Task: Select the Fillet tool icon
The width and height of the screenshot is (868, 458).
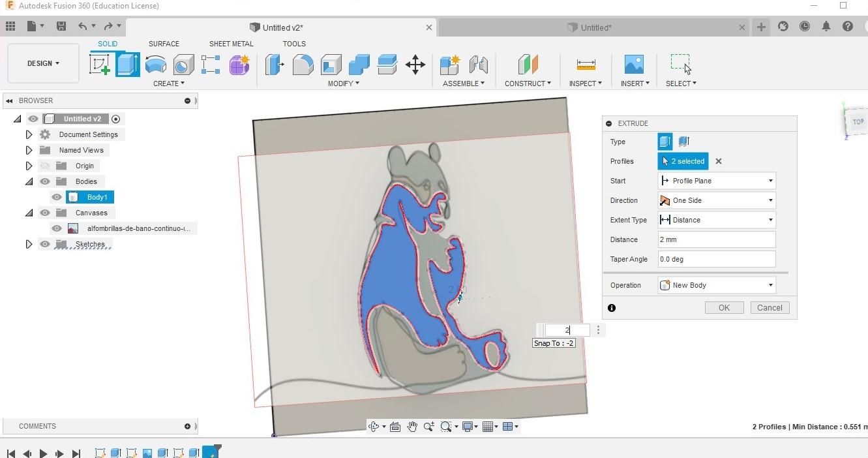Action: [303, 65]
